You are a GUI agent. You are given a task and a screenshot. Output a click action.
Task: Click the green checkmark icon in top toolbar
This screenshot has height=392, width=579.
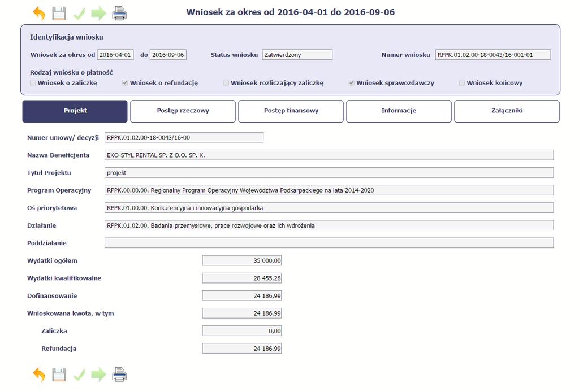(79, 14)
